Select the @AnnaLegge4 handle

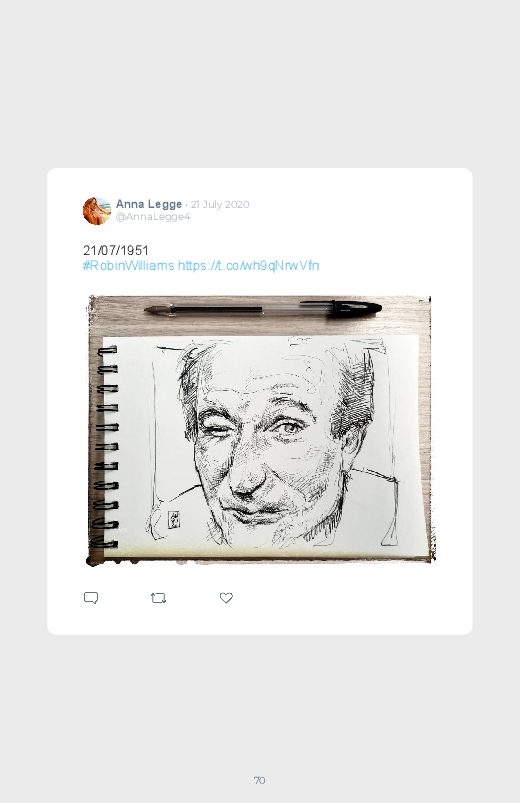153,217
